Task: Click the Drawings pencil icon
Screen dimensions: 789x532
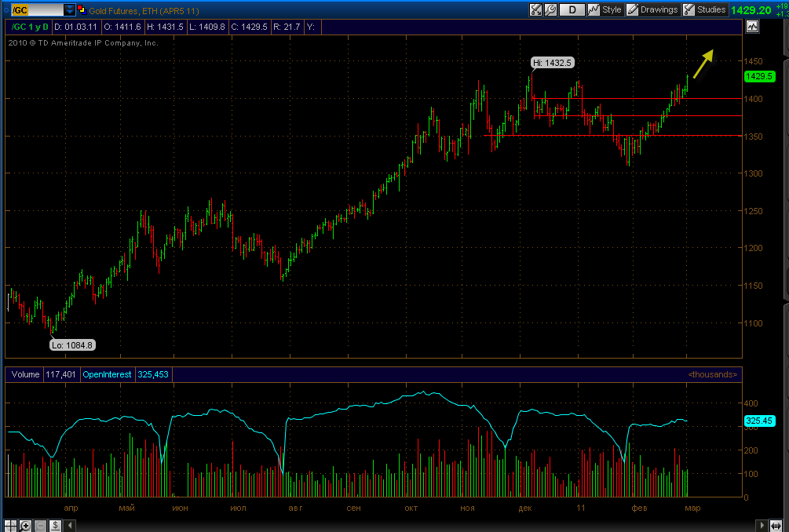Action: pos(633,9)
